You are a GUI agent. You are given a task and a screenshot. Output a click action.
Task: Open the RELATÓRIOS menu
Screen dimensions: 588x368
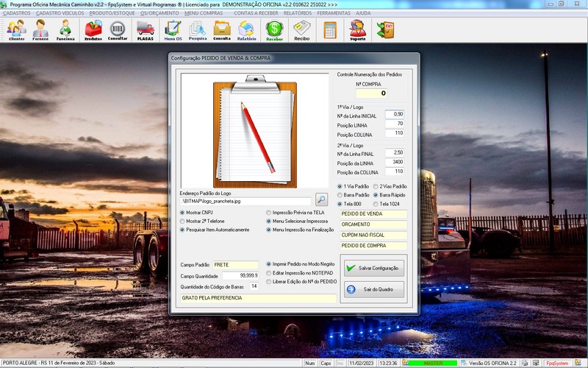pyautogui.click(x=296, y=13)
